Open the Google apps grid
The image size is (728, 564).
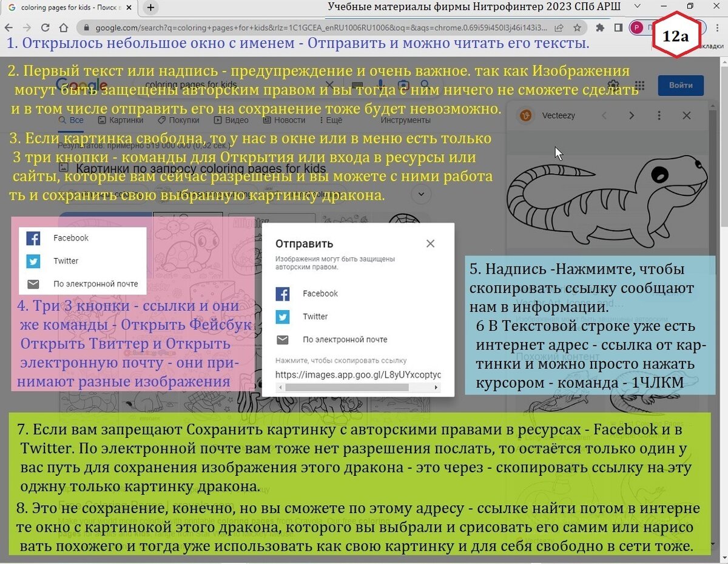point(639,86)
